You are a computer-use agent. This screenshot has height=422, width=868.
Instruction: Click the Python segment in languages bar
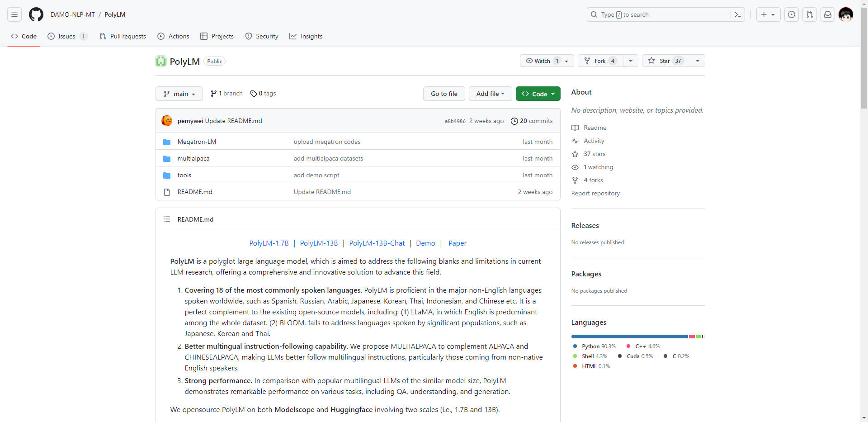(629, 337)
